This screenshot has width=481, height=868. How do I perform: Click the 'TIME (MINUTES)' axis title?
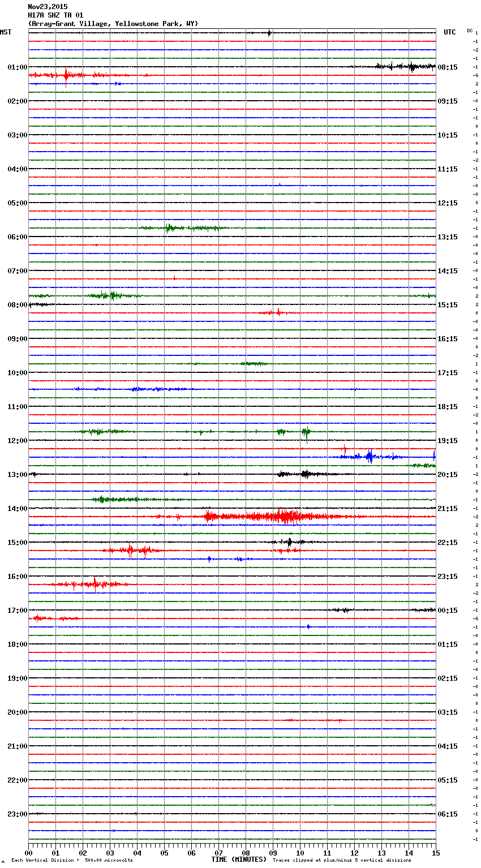click(239, 860)
